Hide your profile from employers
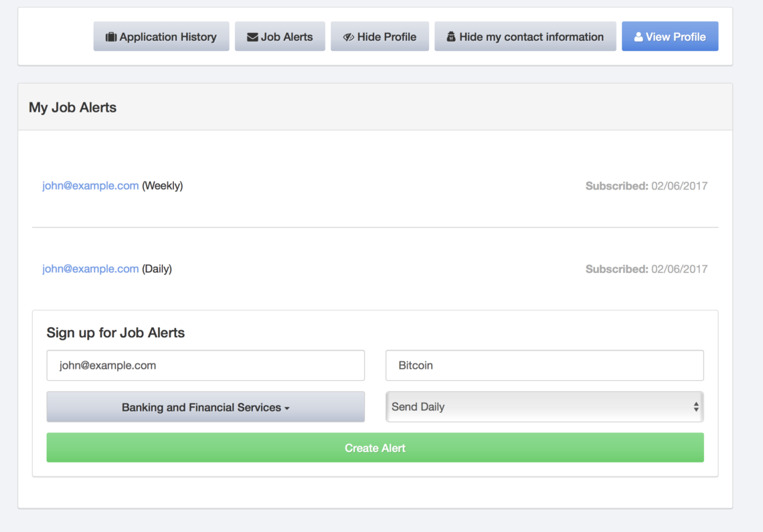This screenshot has height=532, width=763. (379, 36)
